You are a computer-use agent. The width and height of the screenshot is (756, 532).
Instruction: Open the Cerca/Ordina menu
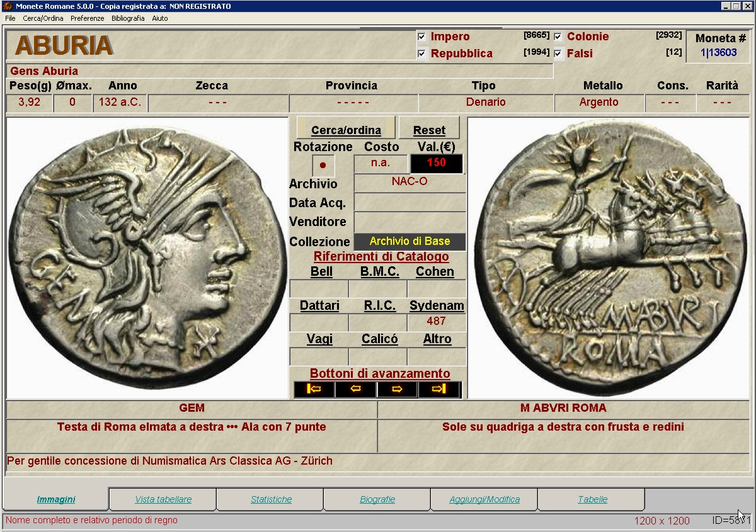coord(43,18)
